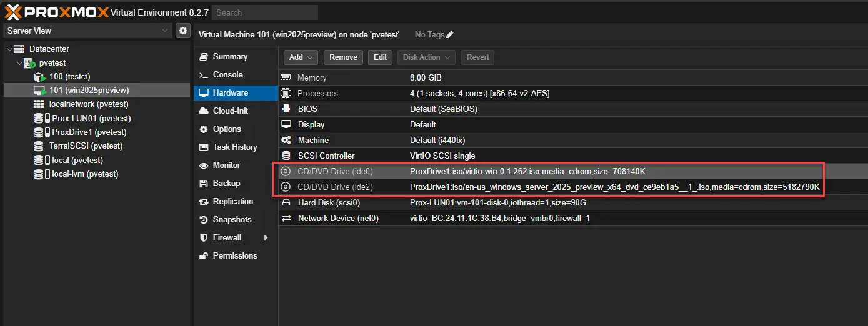Select 101 (win2025preview) in the tree
Image resolution: width=868 pixels, height=326 pixels.
click(89, 91)
